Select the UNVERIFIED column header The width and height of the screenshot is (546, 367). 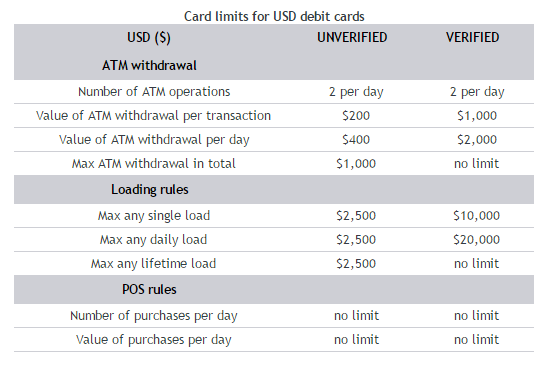[352, 37]
